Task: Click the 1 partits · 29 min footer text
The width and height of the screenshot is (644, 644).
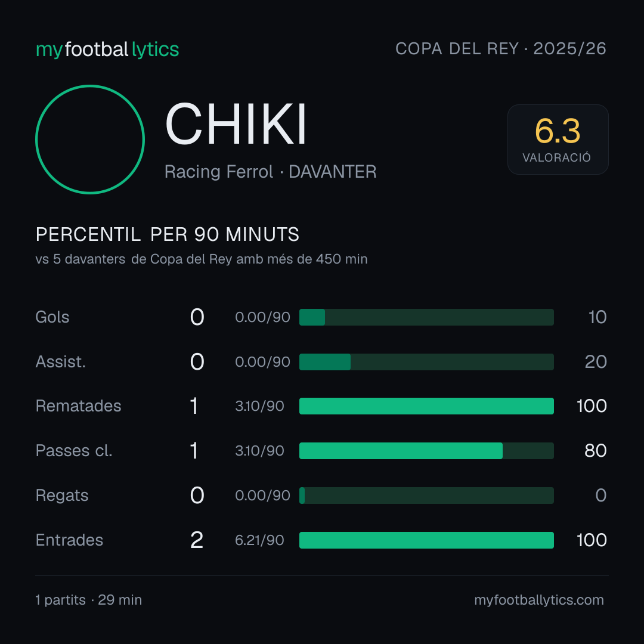Action: (x=89, y=600)
